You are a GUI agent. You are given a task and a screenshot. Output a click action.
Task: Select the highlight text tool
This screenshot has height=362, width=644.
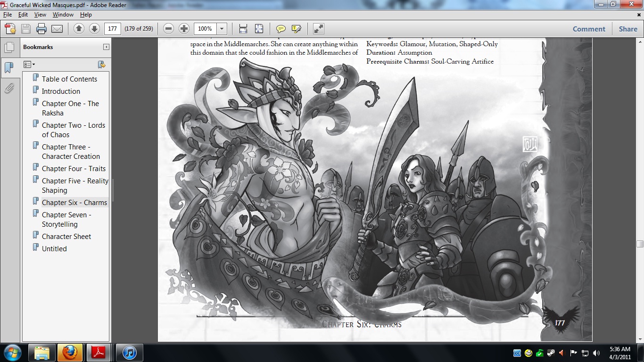[296, 29]
